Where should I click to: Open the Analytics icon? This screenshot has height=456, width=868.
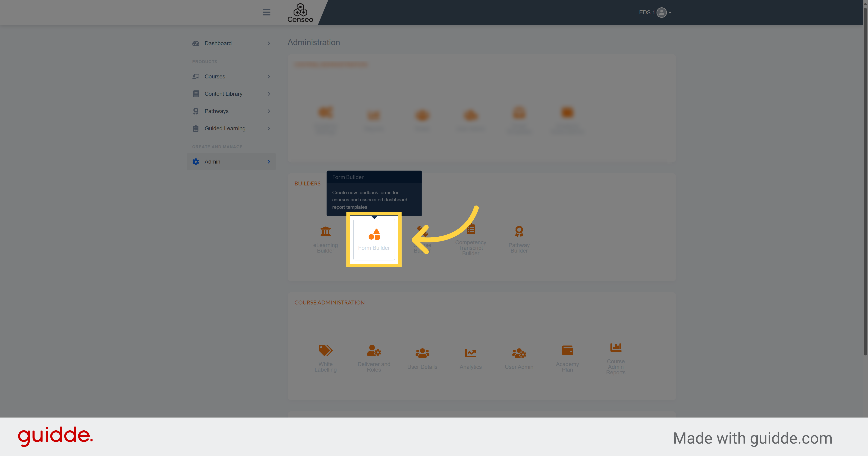(x=471, y=353)
